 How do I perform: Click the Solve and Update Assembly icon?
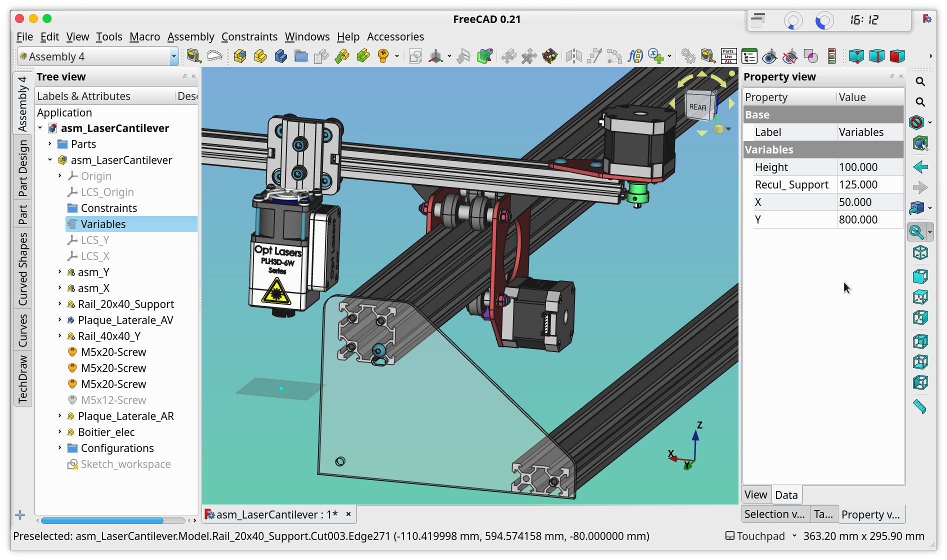pyautogui.click(x=549, y=56)
